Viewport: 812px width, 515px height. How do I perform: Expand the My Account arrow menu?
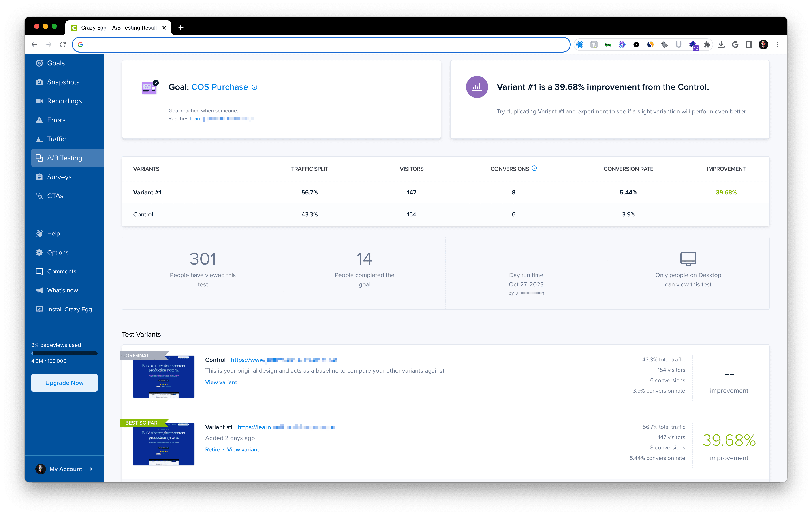[x=91, y=469]
